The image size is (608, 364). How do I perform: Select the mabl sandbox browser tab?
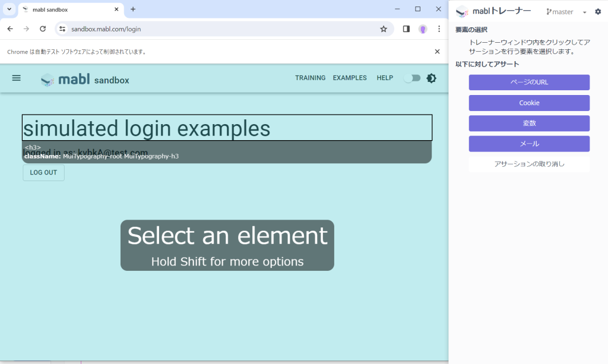71,10
